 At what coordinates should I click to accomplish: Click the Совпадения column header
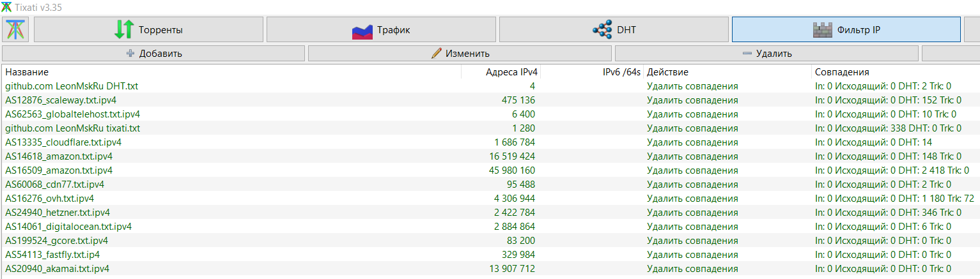click(895, 72)
